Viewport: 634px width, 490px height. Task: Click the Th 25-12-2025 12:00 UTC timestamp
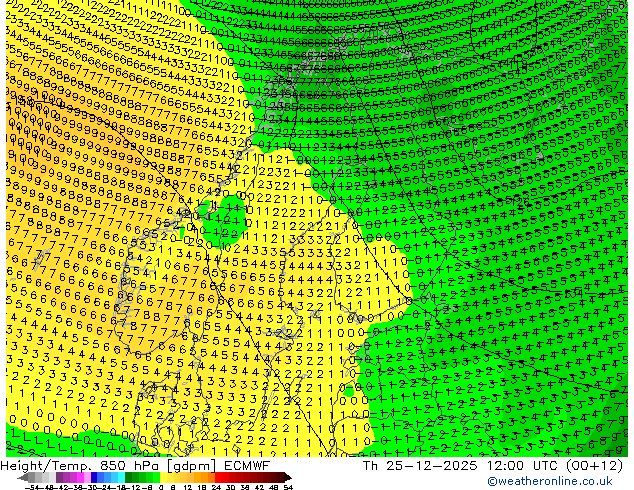pos(492,466)
